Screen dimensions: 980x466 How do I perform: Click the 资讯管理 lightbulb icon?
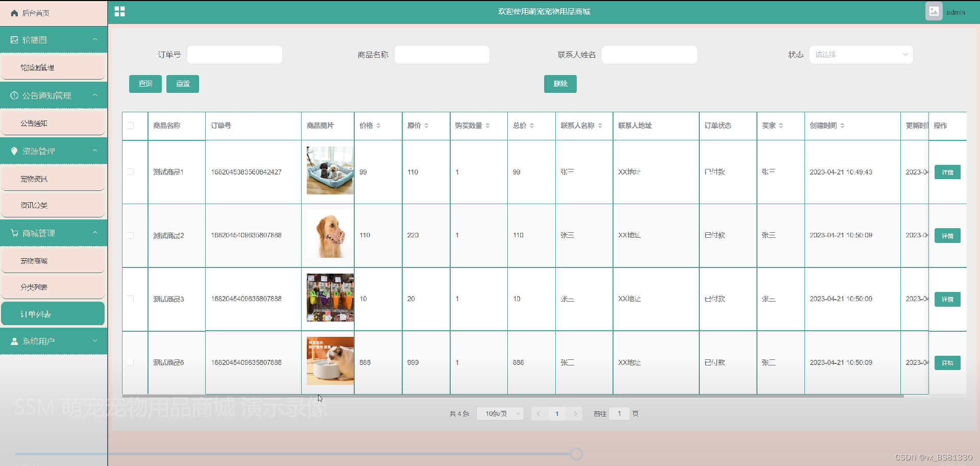[14, 151]
